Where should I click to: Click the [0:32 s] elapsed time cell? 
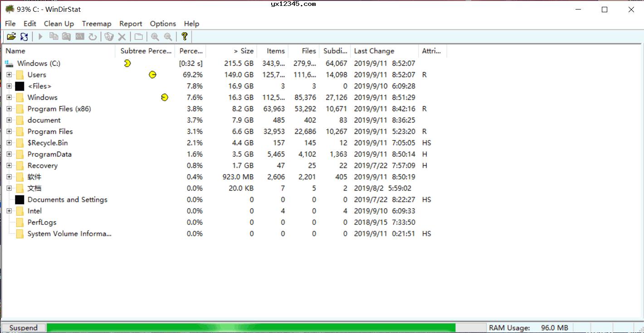[191, 64]
